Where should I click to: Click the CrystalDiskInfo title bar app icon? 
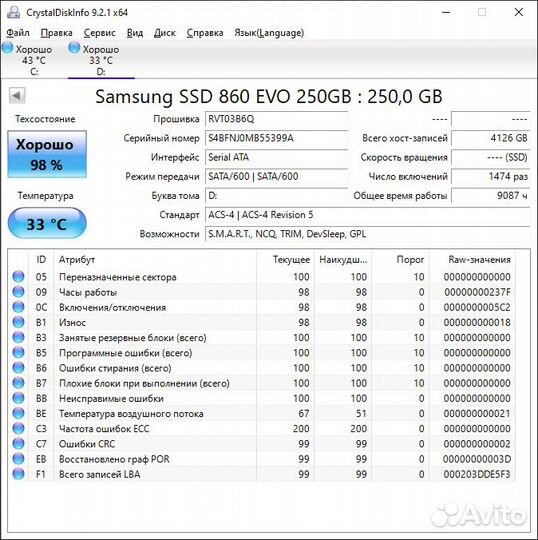(x=14, y=12)
